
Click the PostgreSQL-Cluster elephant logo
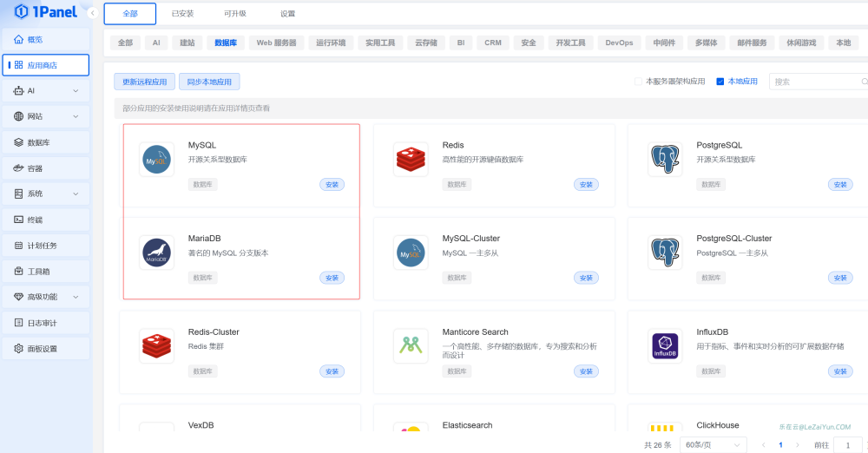pyautogui.click(x=665, y=253)
